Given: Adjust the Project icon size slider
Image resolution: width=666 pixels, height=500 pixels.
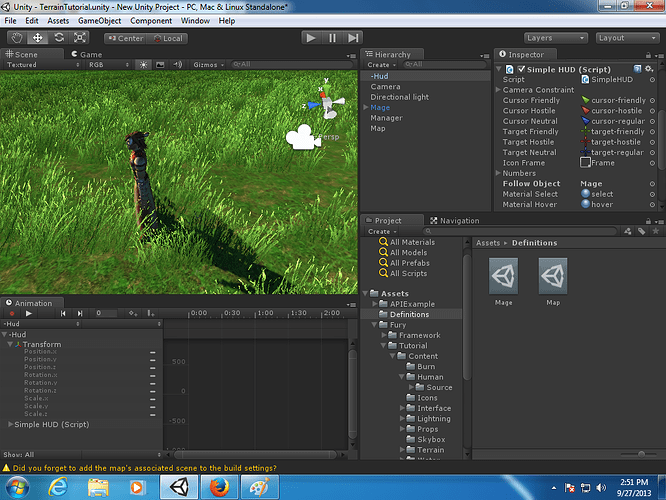Looking at the screenshot, I should [639, 454].
